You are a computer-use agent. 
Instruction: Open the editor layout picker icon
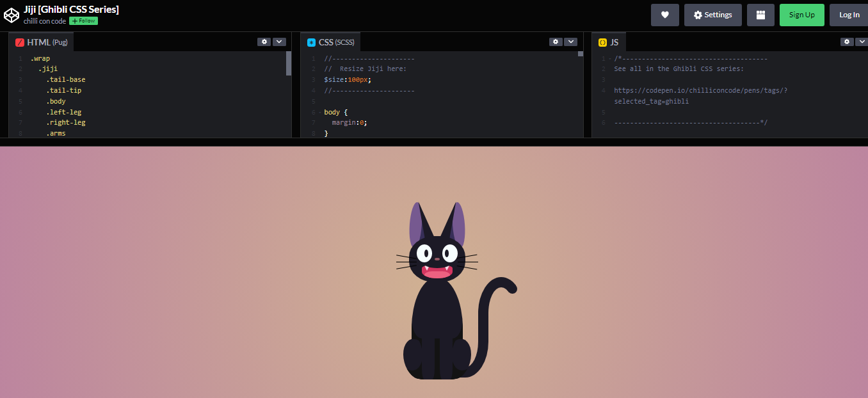tap(760, 14)
